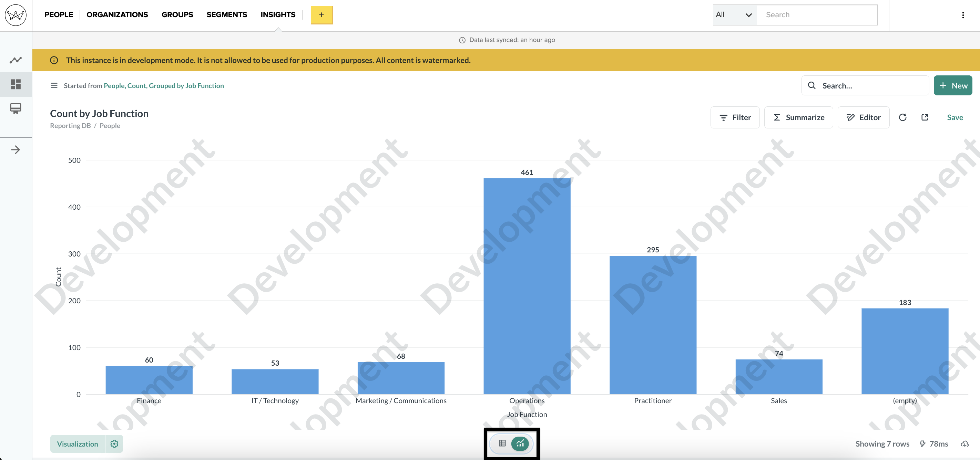980x460 pixels.
Task: Open the Summarize button
Action: tap(798, 117)
